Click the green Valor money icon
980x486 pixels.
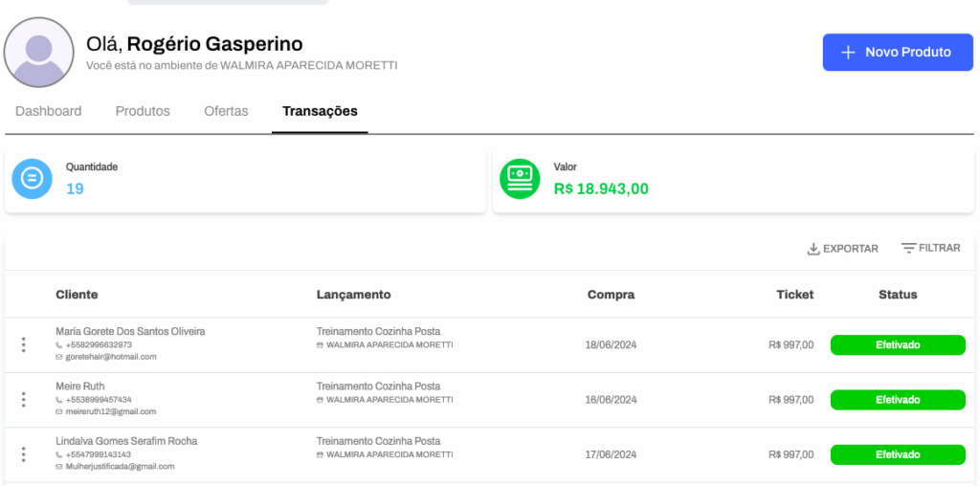[x=520, y=179]
